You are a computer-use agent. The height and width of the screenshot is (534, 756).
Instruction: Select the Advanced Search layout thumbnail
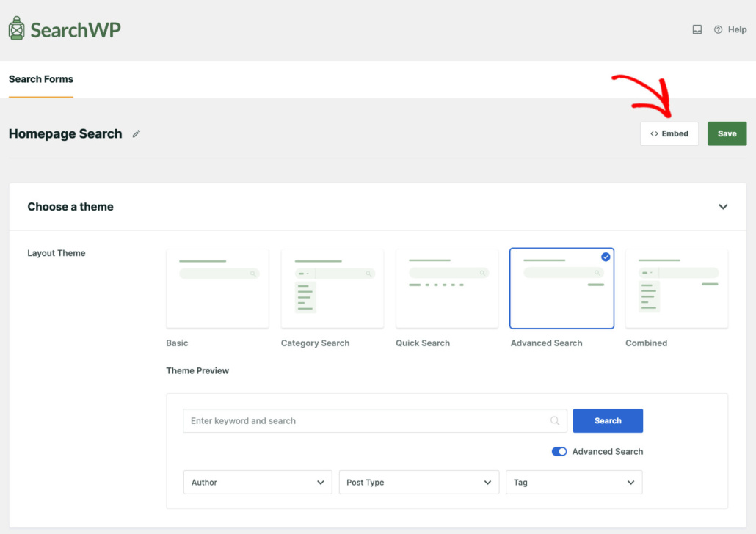point(561,288)
